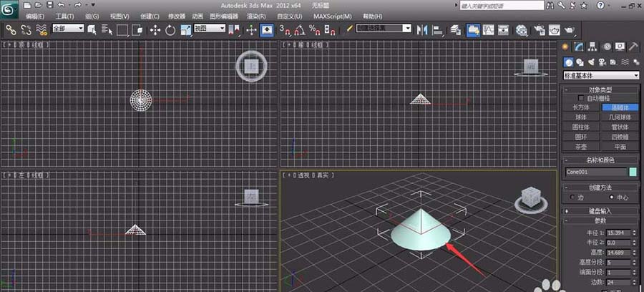This screenshot has height=292, width=644.
Task: Open the 组(G) menu
Action: point(92,16)
